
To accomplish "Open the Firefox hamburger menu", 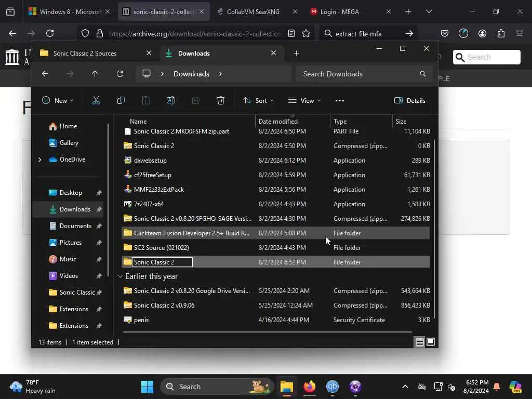I will (x=520, y=33).
